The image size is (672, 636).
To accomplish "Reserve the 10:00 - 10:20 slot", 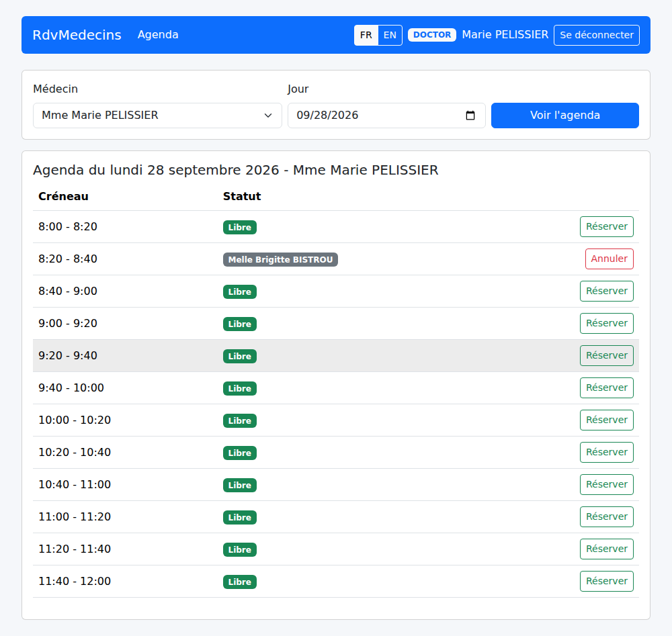I will pos(606,420).
